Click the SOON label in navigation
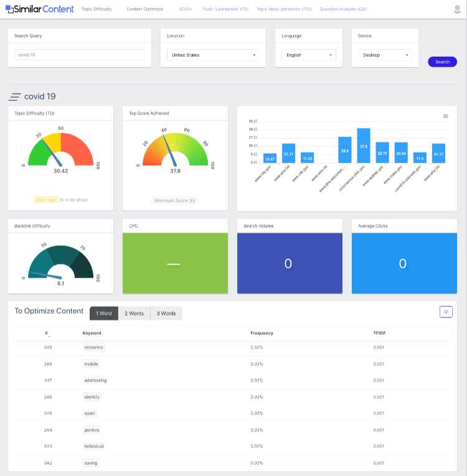 [x=185, y=9]
